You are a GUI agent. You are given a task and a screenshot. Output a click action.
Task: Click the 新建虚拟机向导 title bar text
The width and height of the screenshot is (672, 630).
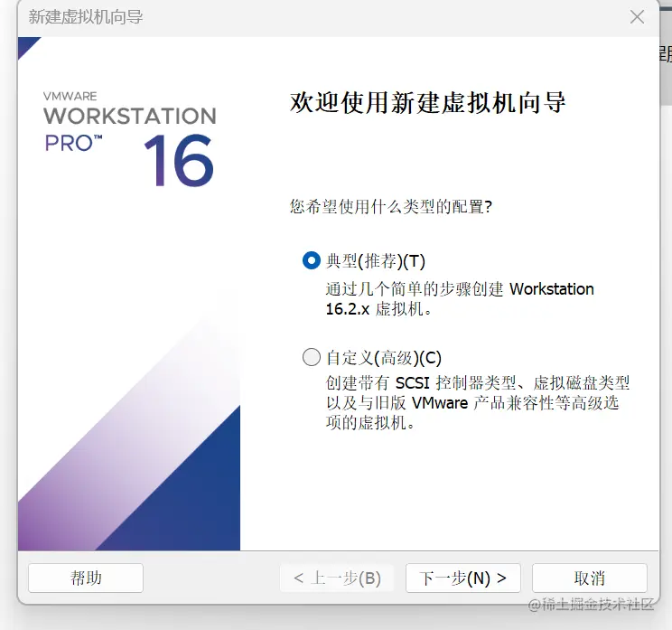tap(86, 17)
